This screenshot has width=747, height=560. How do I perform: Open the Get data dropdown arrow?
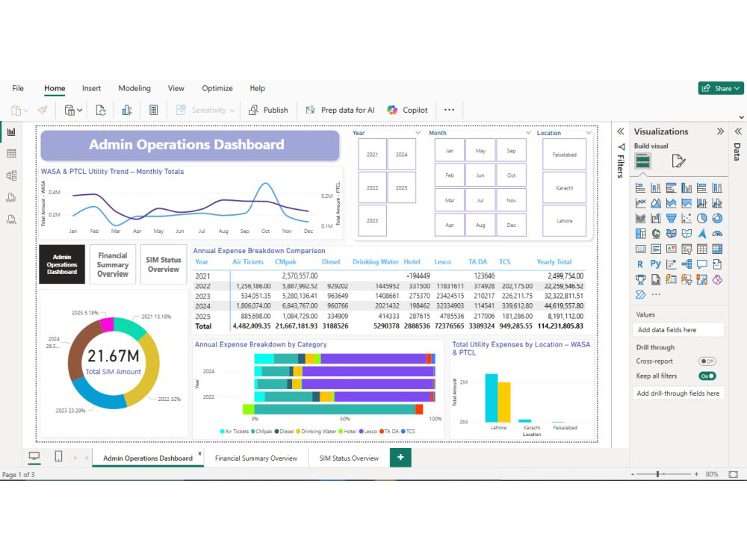[79, 111]
